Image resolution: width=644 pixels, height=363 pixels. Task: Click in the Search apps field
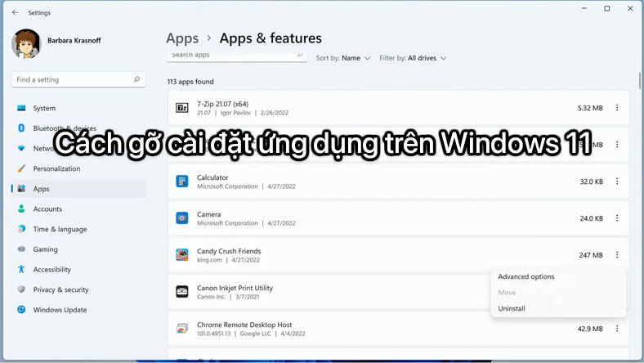pos(236,56)
